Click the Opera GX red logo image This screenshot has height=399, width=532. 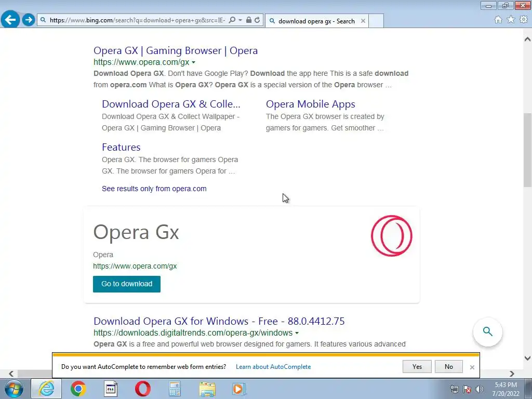(392, 236)
